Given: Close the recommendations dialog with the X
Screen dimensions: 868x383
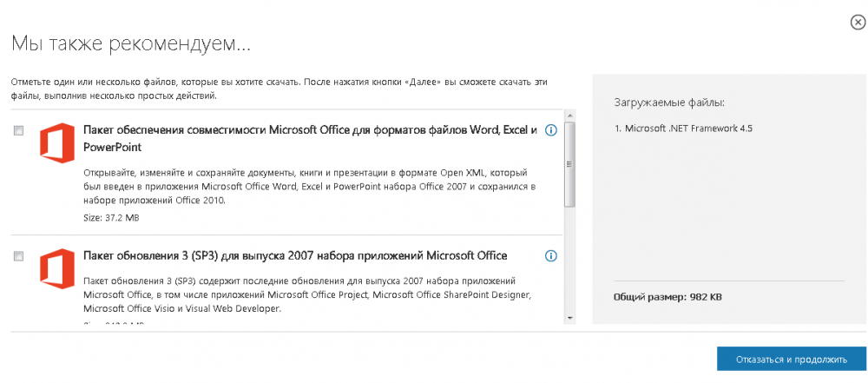Looking at the screenshot, I should (858, 23).
